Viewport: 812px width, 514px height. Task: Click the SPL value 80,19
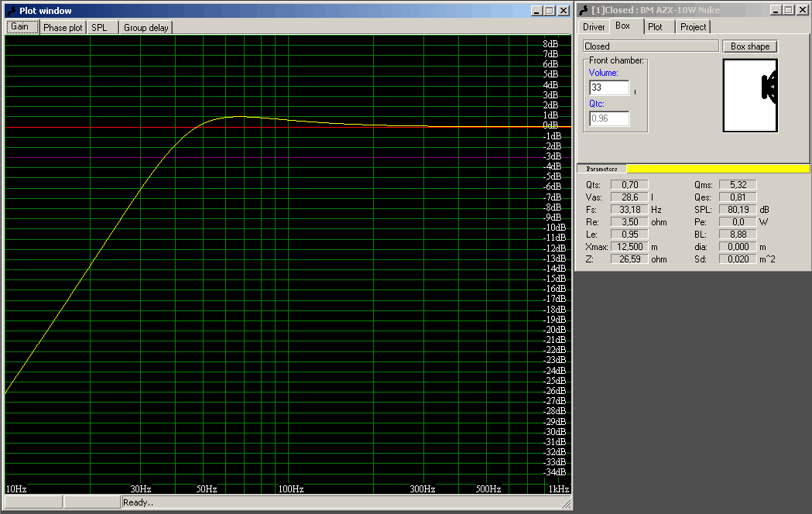click(738, 210)
